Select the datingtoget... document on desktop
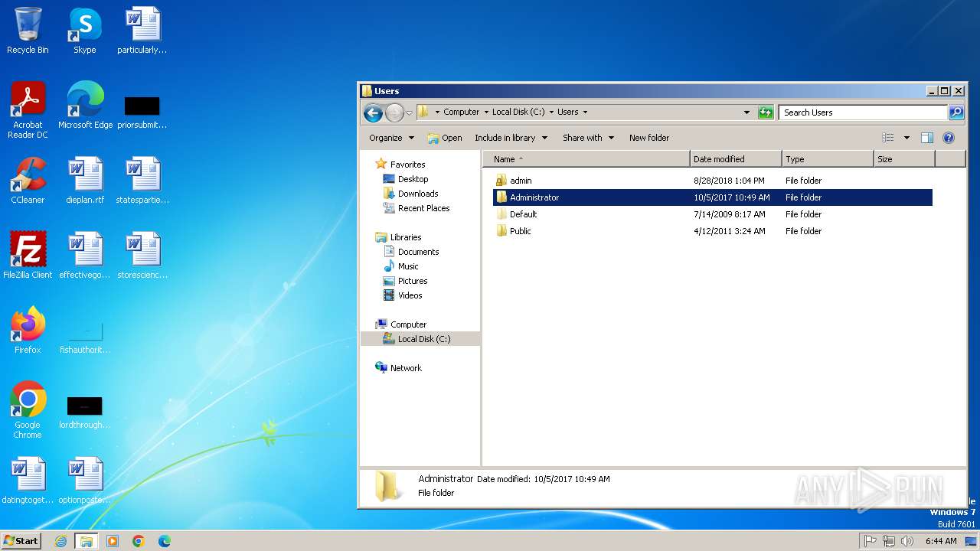Screen dimensions: 980x551 [x=28, y=481]
